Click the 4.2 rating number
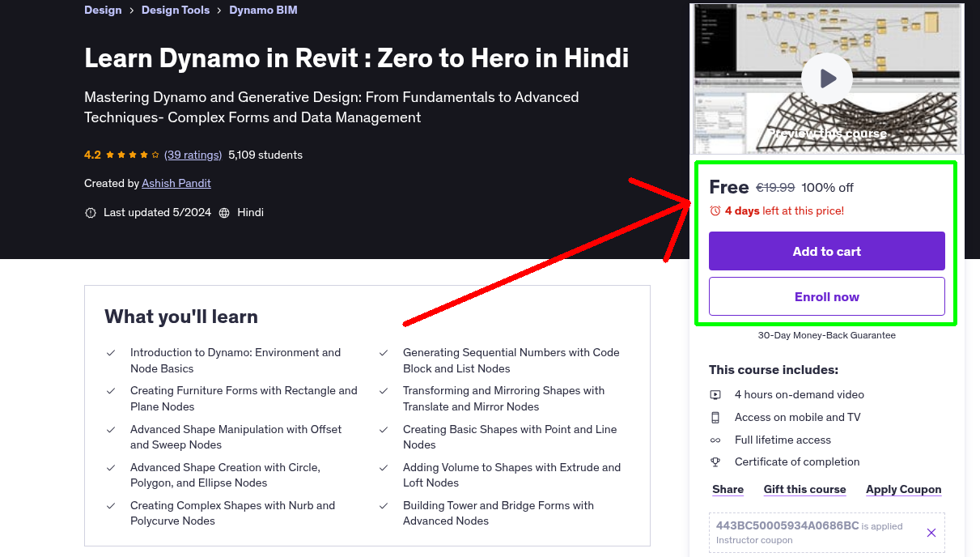The image size is (980, 557). pos(92,155)
